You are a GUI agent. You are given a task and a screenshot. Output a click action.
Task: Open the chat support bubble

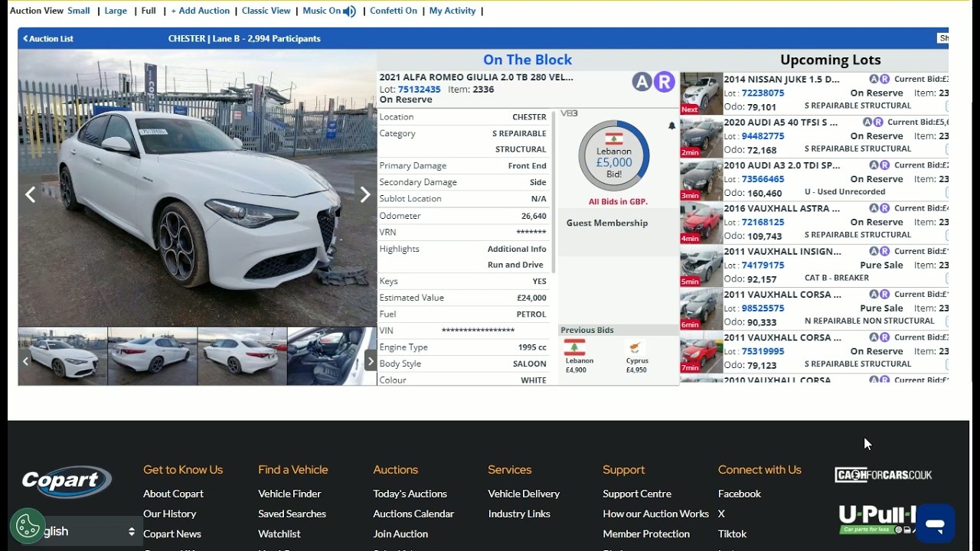click(x=935, y=523)
